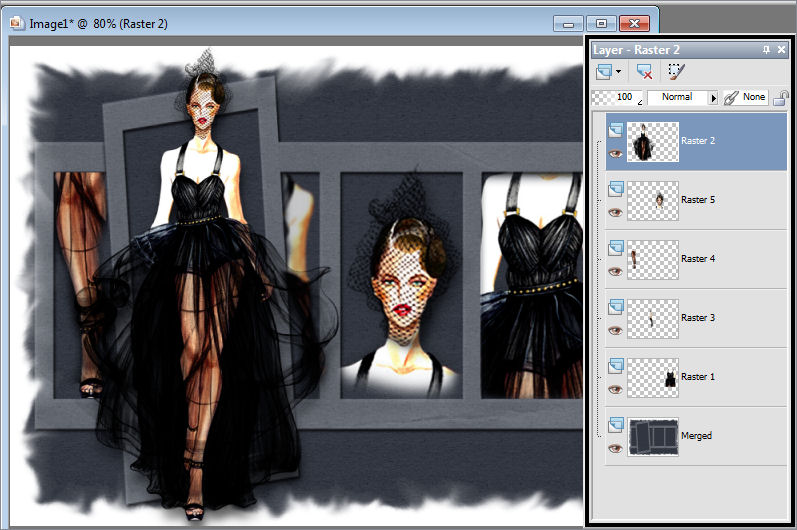Hide the Raster 1 layer via eye icon
The image size is (797, 530).
coord(616,389)
